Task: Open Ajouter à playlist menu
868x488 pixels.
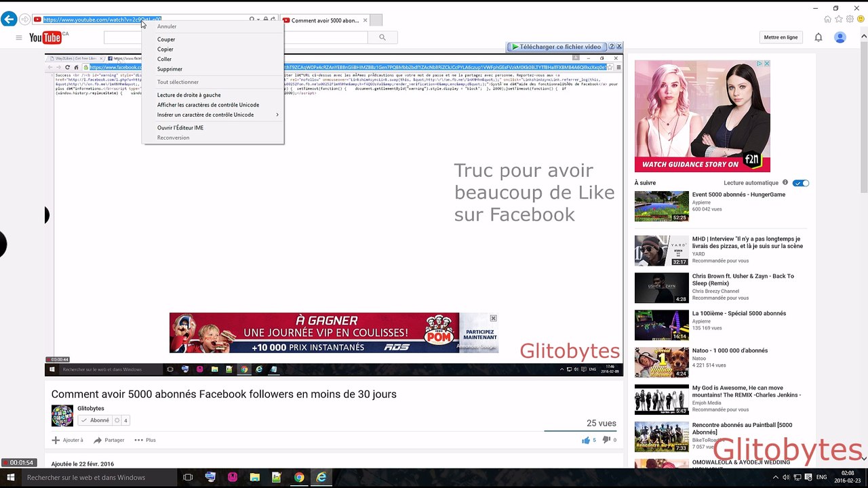Action: click(68, 440)
